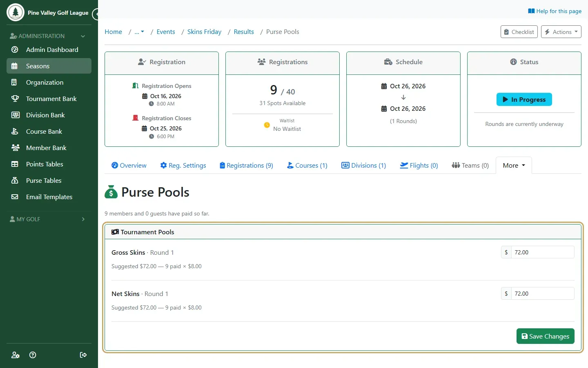
Task: Click the '31 Spots Available' text
Action: pos(283,103)
